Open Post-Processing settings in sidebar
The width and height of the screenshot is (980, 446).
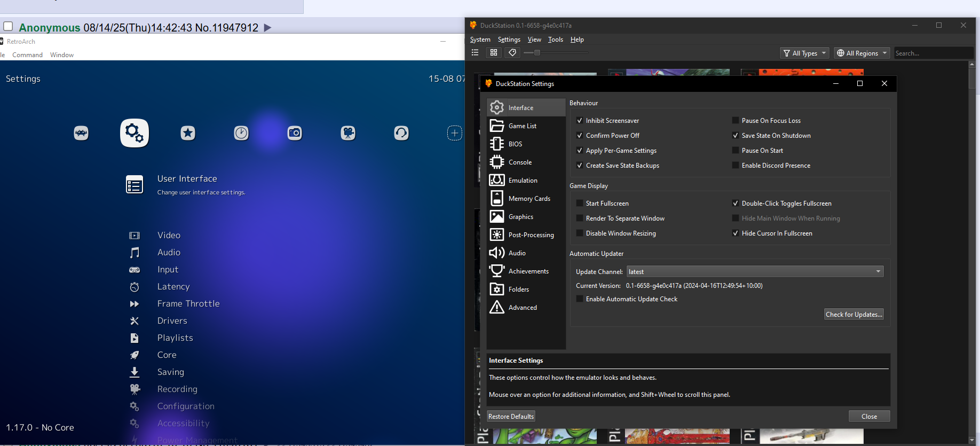tap(531, 235)
